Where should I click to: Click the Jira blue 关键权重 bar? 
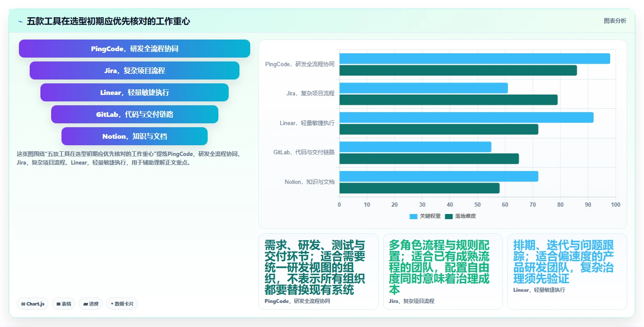click(x=423, y=88)
